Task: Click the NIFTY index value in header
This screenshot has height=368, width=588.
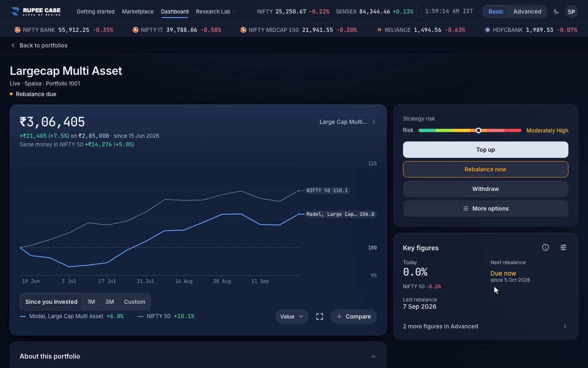Action: [x=291, y=11]
